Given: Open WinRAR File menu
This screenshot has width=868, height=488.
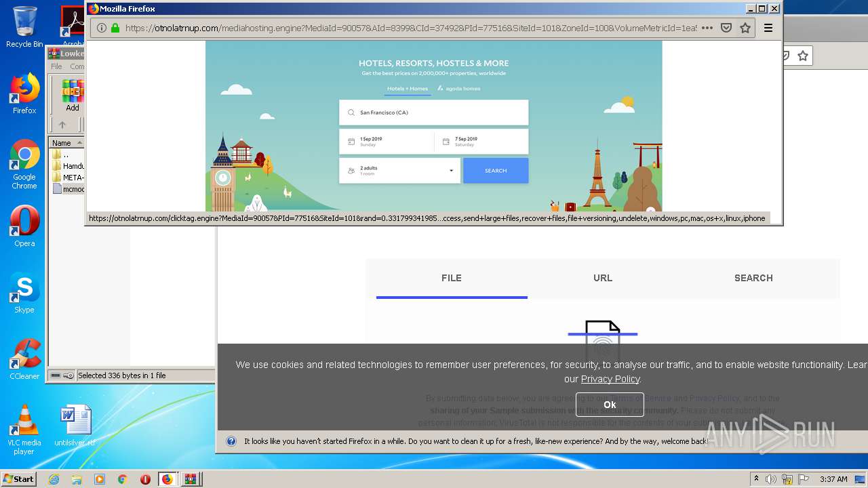Looking at the screenshot, I should coord(56,66).
